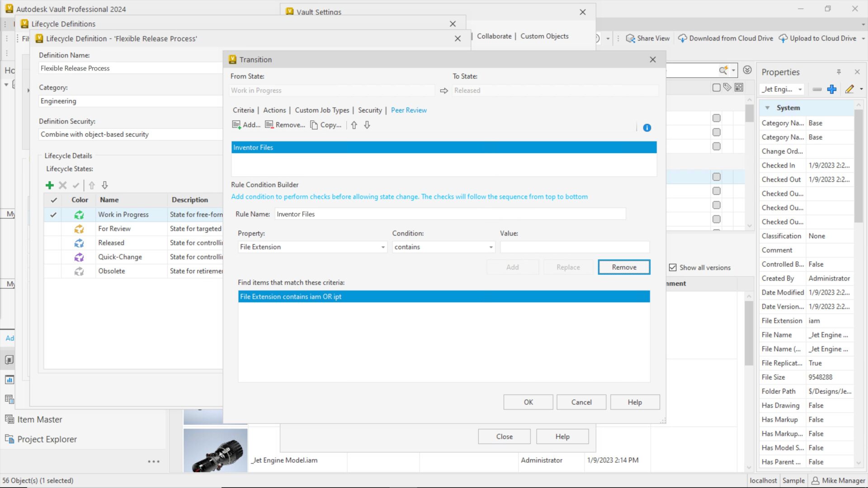Click the Share View toolbar icon

630,38
